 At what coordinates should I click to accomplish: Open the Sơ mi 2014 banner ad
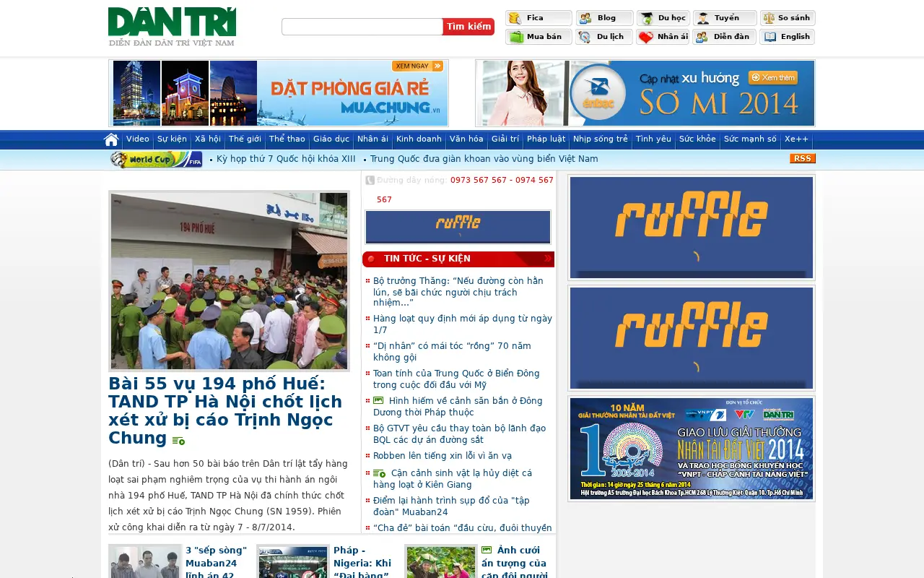(645, 93)
